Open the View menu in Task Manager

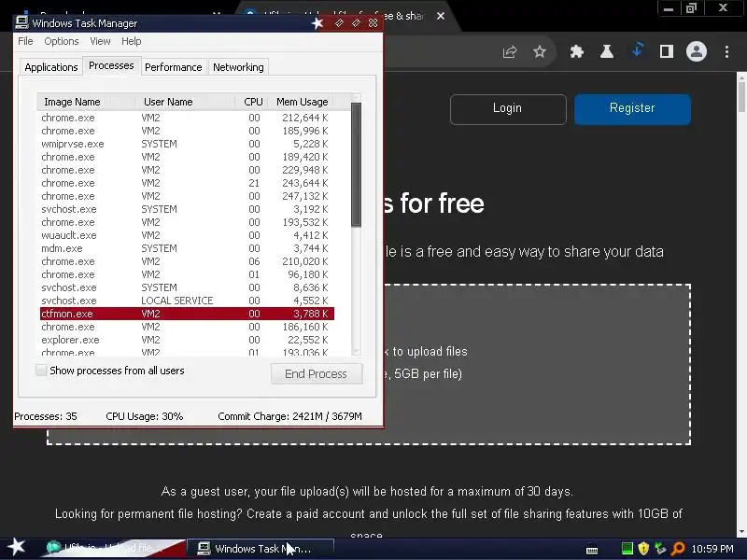pos(100,41)
